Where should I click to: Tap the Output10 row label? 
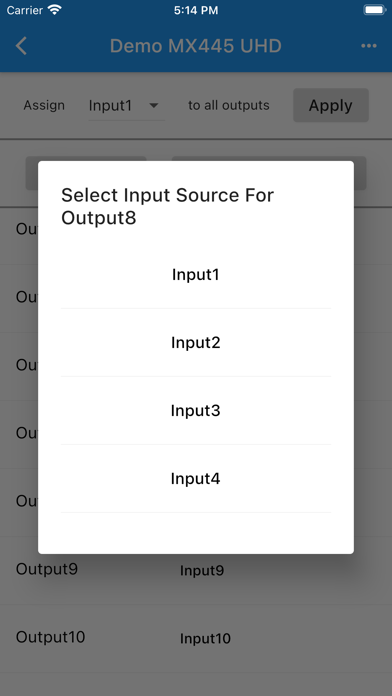(x=50, y=637)
